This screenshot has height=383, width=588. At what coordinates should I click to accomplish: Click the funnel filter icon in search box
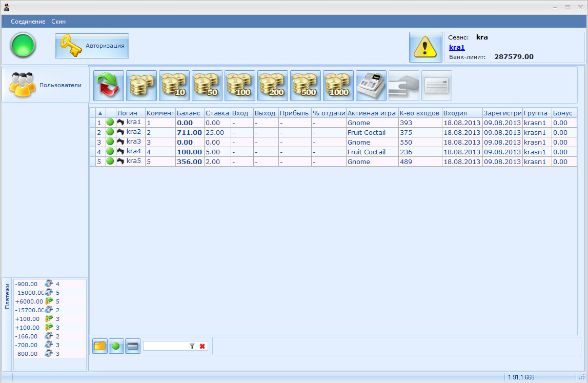coord(192,346)
